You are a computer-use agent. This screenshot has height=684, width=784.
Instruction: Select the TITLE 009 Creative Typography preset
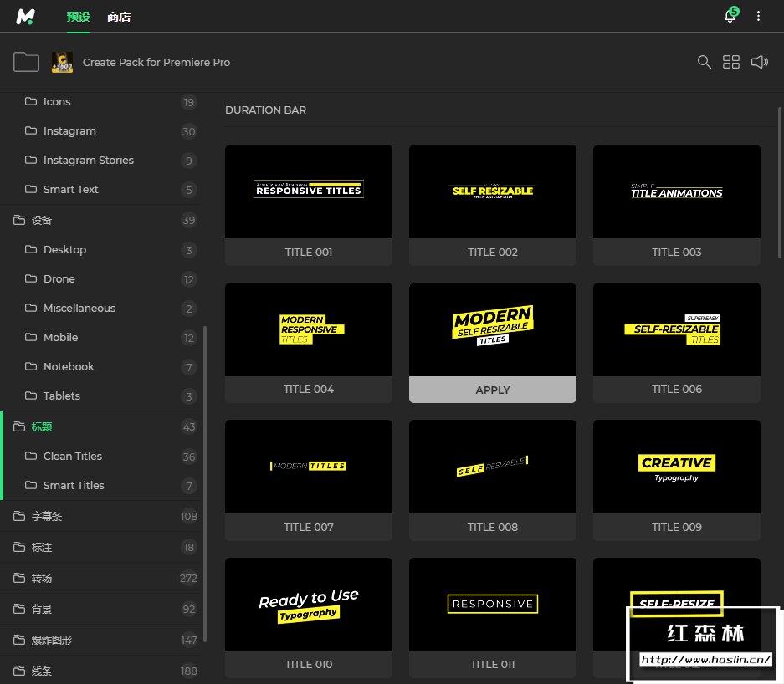pyautogui.click(x=677, y=480)
